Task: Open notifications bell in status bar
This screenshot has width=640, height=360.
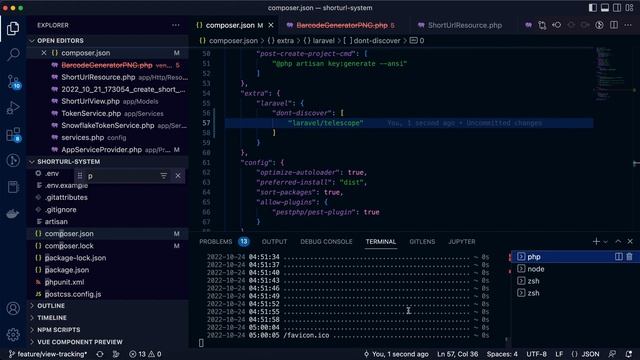Action: pyautogui.click(x=629, y=354)
